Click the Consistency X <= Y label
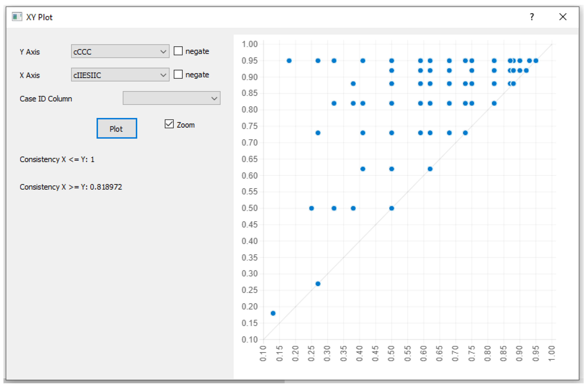The height and width of the screenshot is (388, 588). pos(57,159)
